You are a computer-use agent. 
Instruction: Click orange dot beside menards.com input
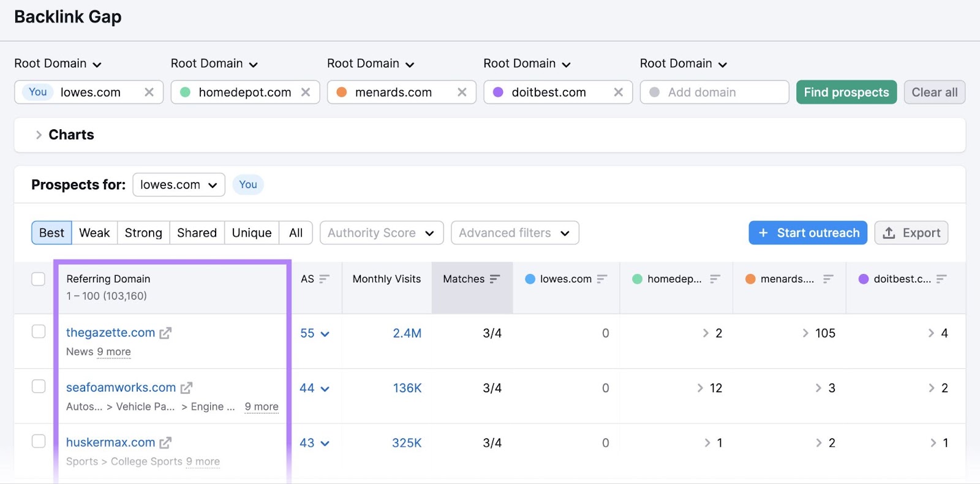[x=342, y=92]
